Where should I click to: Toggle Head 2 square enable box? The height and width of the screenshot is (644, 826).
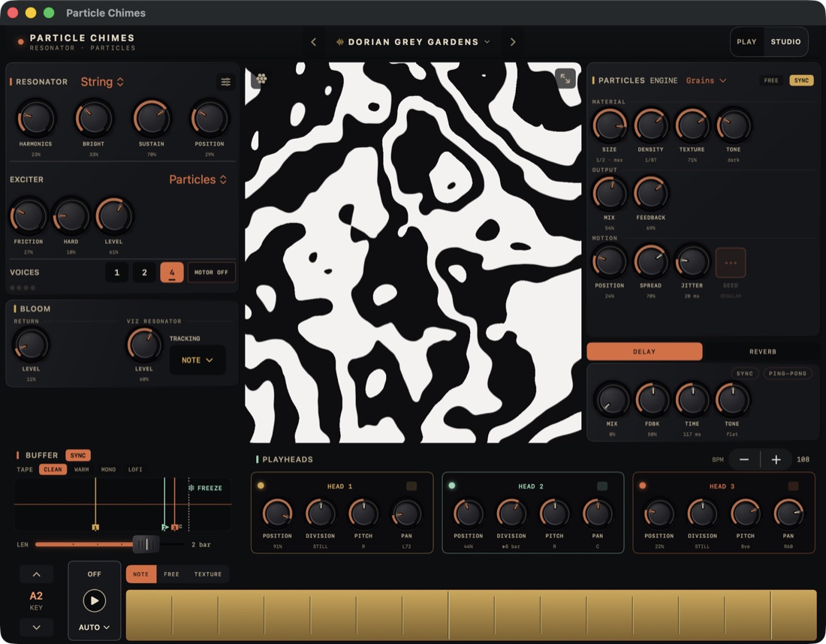point(602,486)
